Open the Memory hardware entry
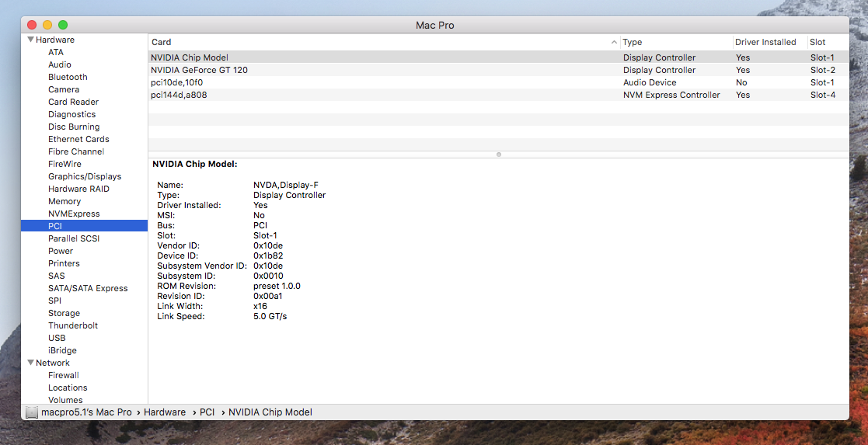868x445 pixels. coord(64,201)
